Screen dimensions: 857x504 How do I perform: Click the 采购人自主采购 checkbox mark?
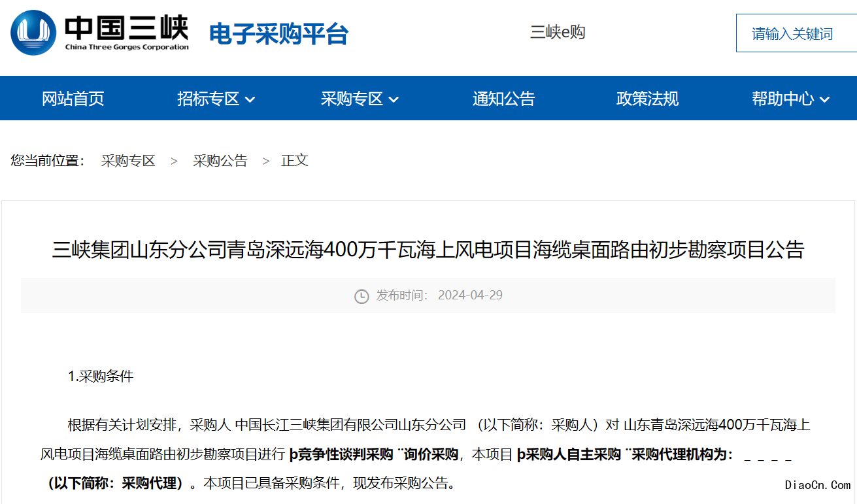click(x=521, y=455)
